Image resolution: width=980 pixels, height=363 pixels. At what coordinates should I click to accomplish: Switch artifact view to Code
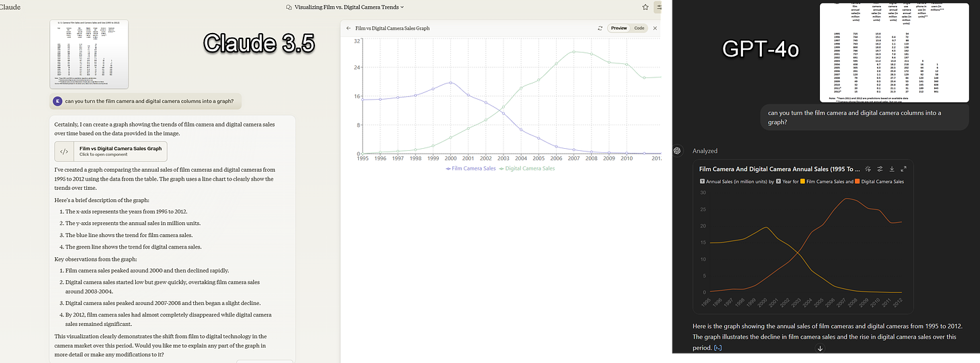pos(639,28)
